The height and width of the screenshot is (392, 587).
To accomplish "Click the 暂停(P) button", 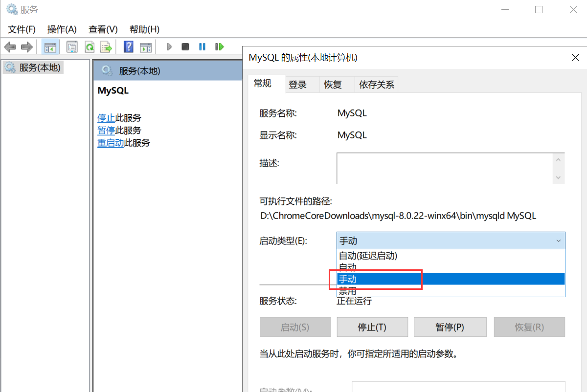I will click(x=450, y=327).
